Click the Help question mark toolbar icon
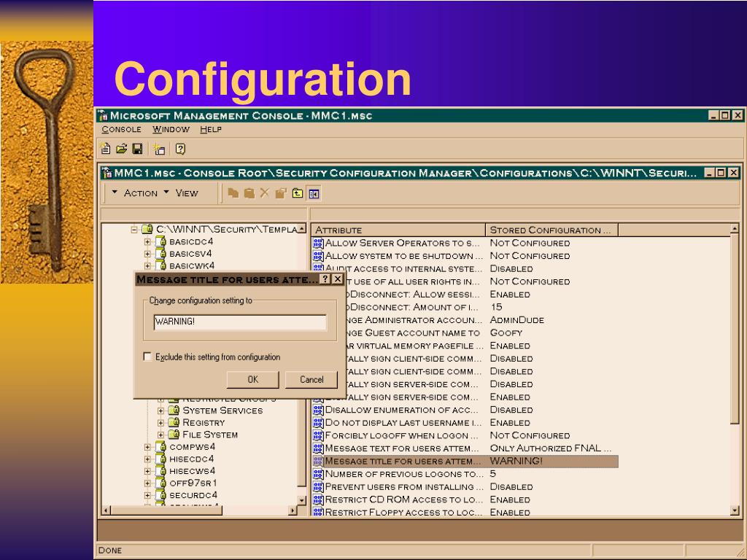 click(x=180, y=149)
